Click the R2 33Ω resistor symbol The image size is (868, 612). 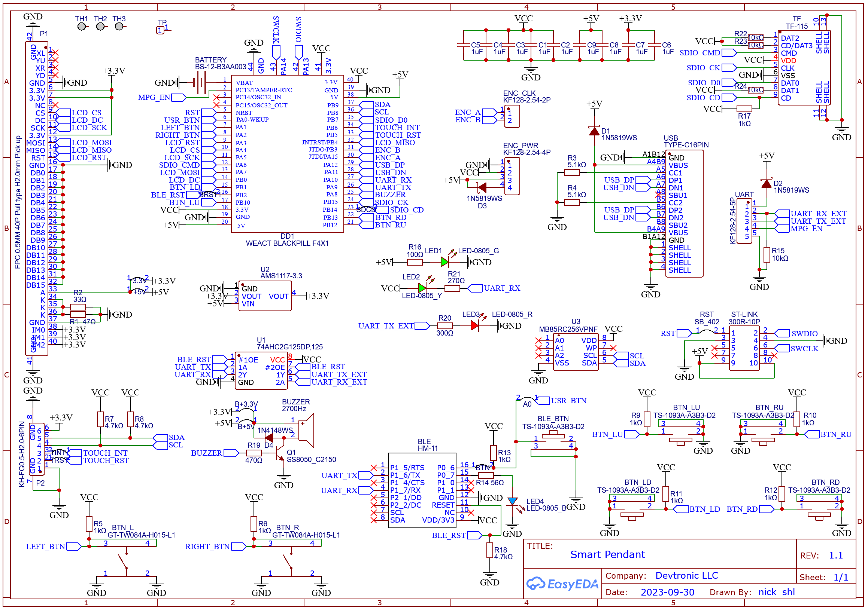pos(78,307)
